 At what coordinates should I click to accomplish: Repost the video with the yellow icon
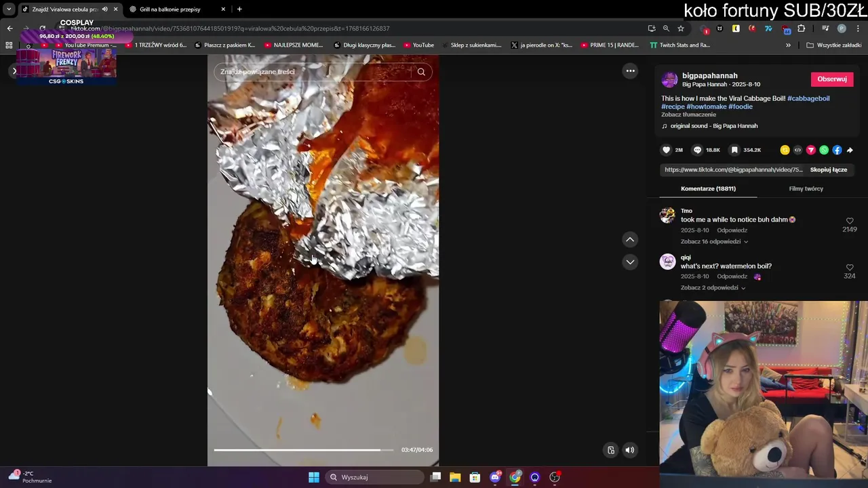click(x=785, y=150)
